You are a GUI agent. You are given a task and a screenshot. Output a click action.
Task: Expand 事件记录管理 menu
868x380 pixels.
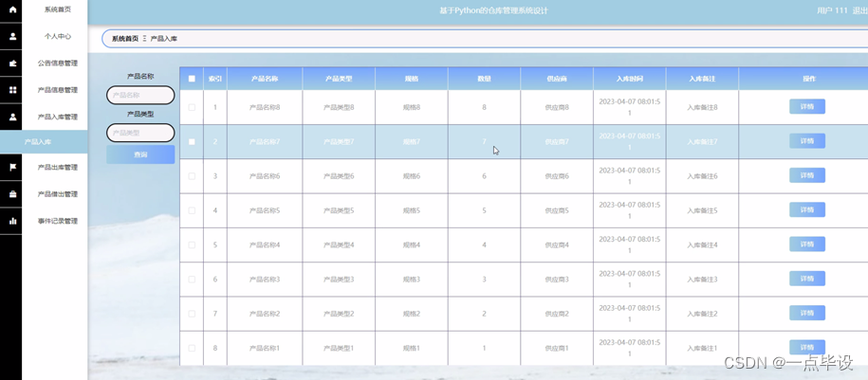[58, 221]
